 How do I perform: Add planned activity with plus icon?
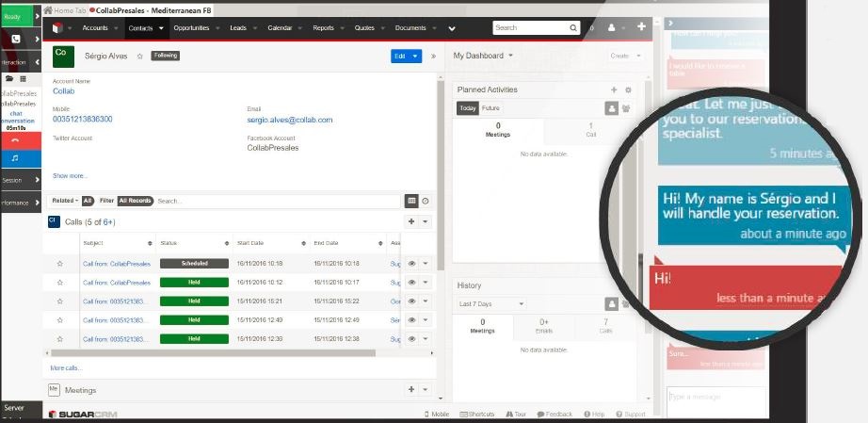click(x=614, y=89)
